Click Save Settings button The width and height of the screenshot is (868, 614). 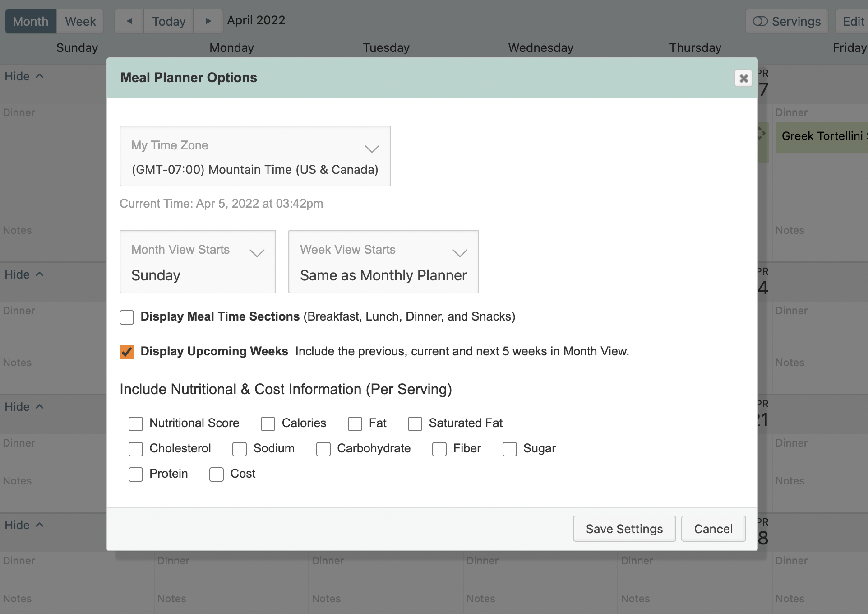tap(624, 529)
